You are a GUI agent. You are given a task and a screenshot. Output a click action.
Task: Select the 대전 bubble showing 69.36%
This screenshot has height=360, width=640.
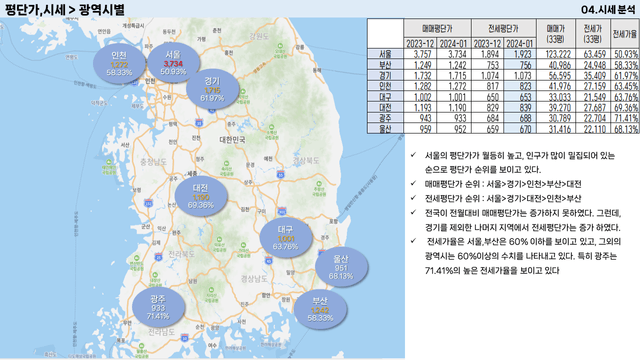point(201,196)
